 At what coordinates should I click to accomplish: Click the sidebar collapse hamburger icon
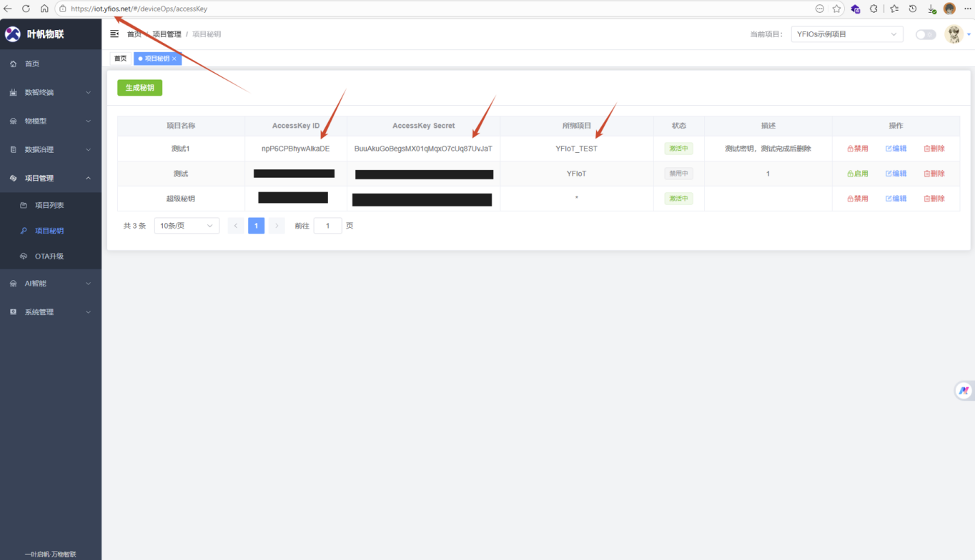114,34
